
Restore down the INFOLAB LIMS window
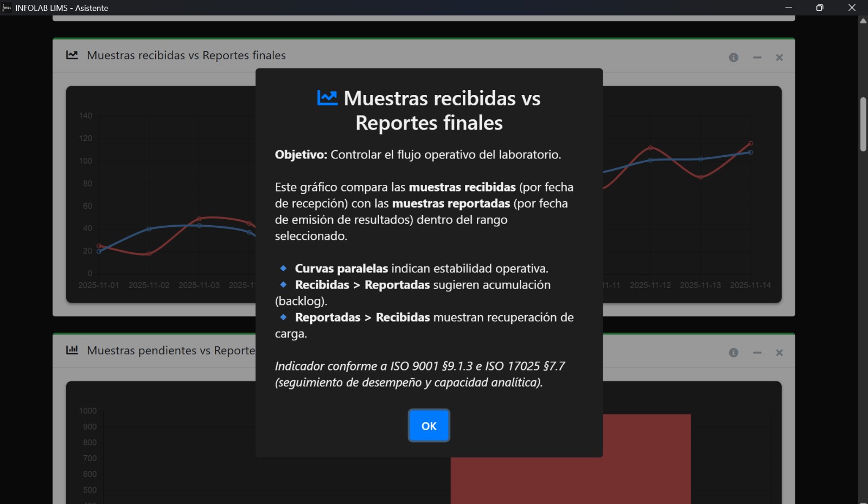(820, 8)
